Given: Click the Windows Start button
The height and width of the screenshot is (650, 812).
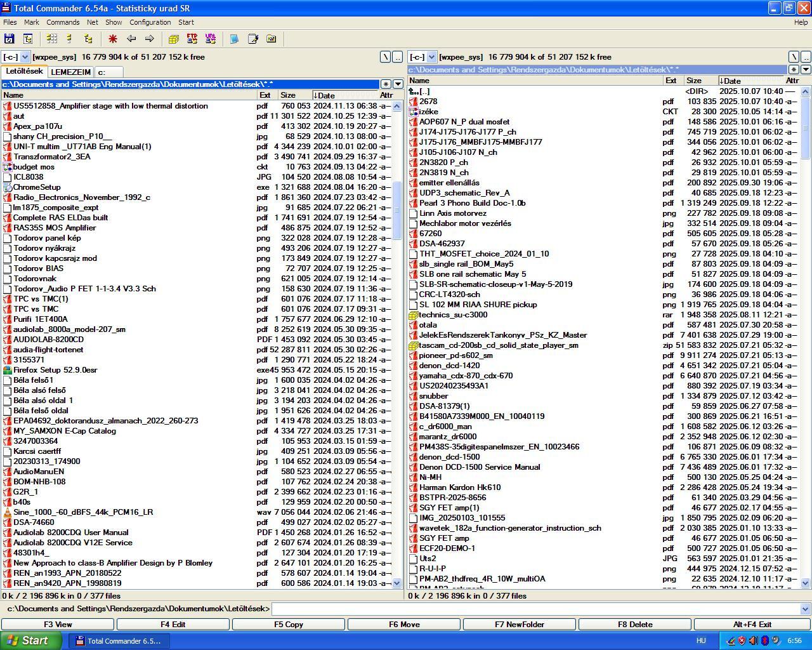Looking at the screenshot, I should [x=31, y=641].
